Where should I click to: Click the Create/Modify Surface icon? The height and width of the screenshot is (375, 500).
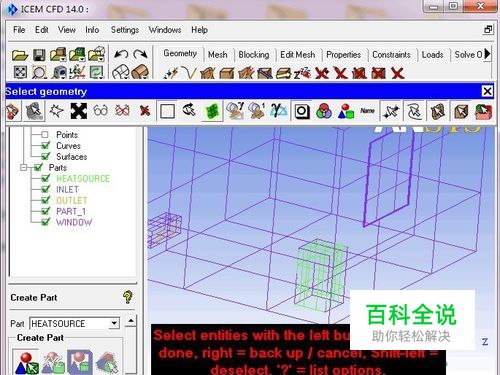click(x=208, y=73)
